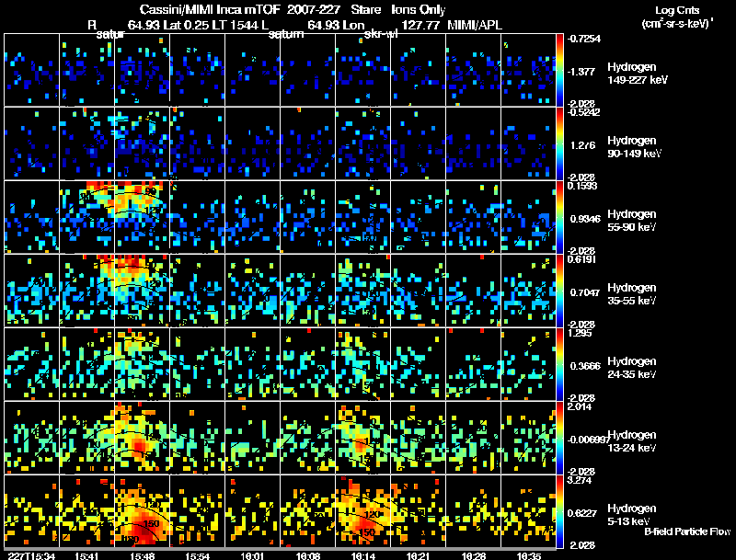This screenshot has width=736, height=560.
Task: Click the color scale bar for 24-35 keV
Action: [559, 364]
